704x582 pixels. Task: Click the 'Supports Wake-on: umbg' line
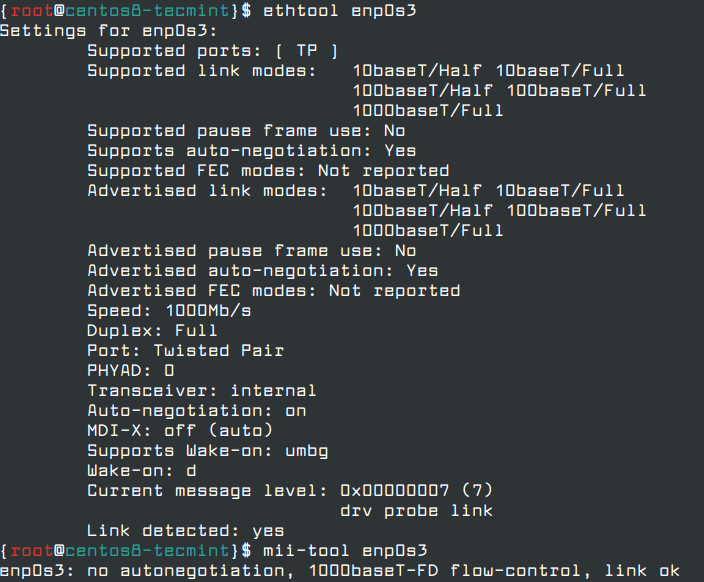pyautogui.click(x=207, y=450)
